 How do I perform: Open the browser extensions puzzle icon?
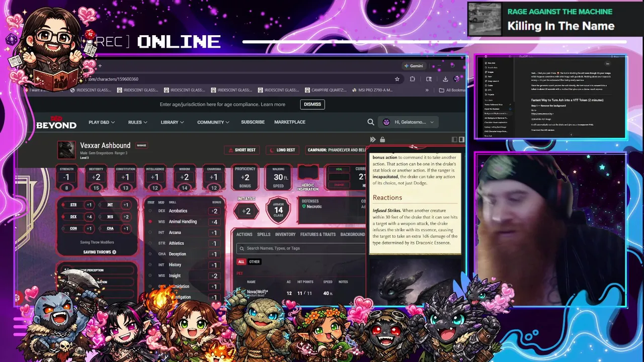tap(413, 79)
